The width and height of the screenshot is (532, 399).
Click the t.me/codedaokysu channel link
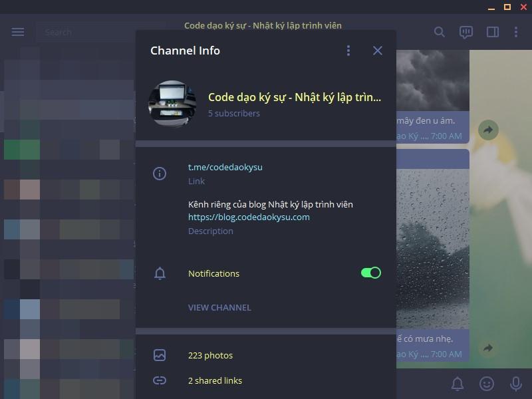225,167
